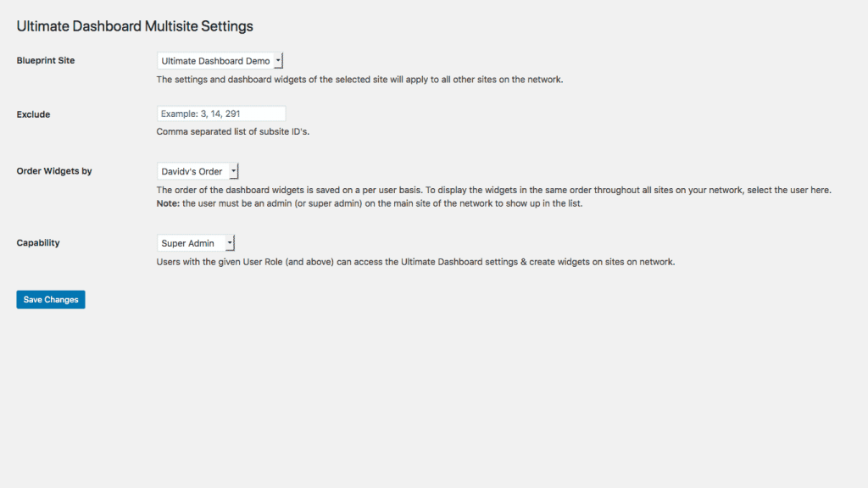
Task: Click the Capability label
Action: [38, 243]
